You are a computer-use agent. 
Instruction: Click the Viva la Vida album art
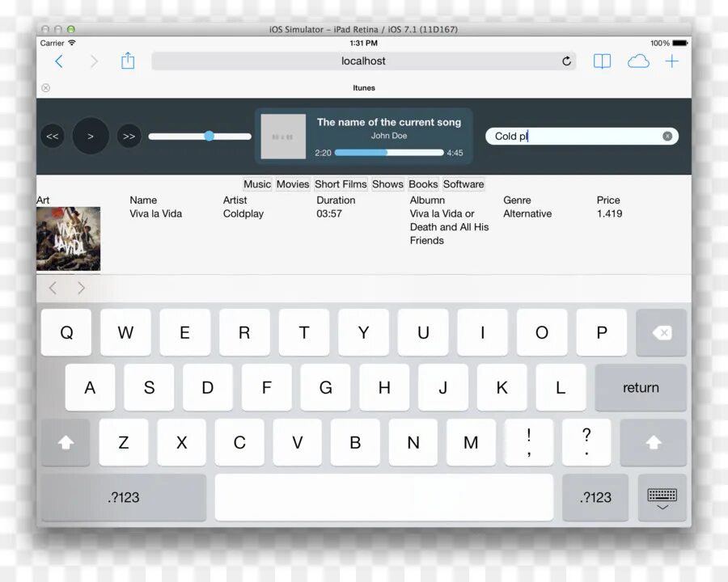tap(68, 238)
